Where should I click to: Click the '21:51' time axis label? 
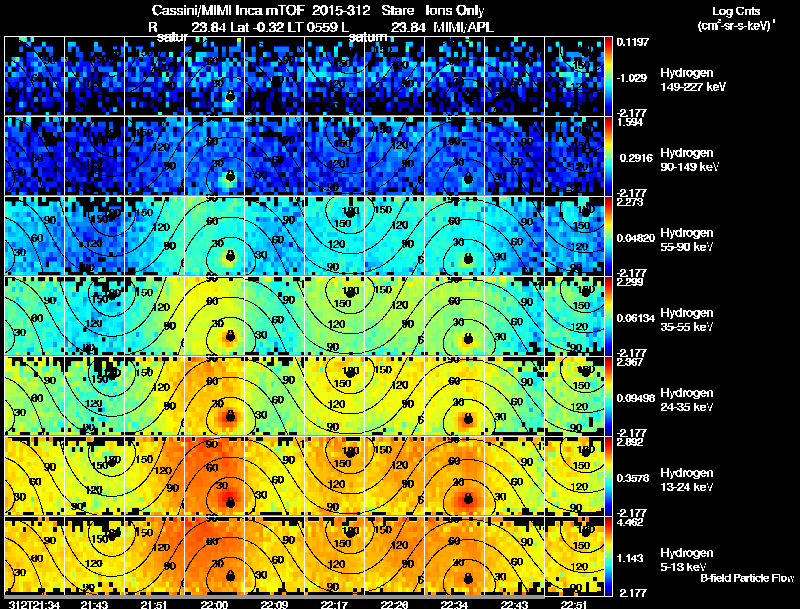[x=154, y=605]
